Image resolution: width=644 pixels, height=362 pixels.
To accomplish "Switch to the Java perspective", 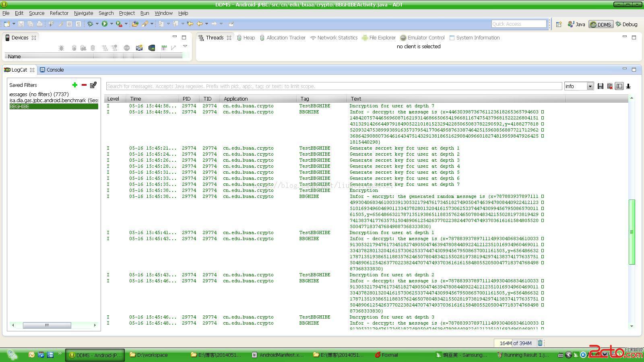I will [x=576, y=24].
